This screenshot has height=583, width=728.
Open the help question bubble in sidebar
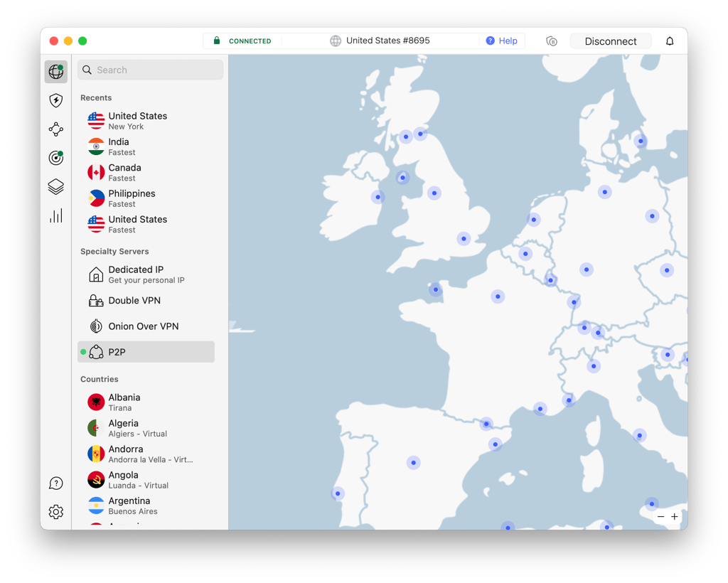coord(56,483)
